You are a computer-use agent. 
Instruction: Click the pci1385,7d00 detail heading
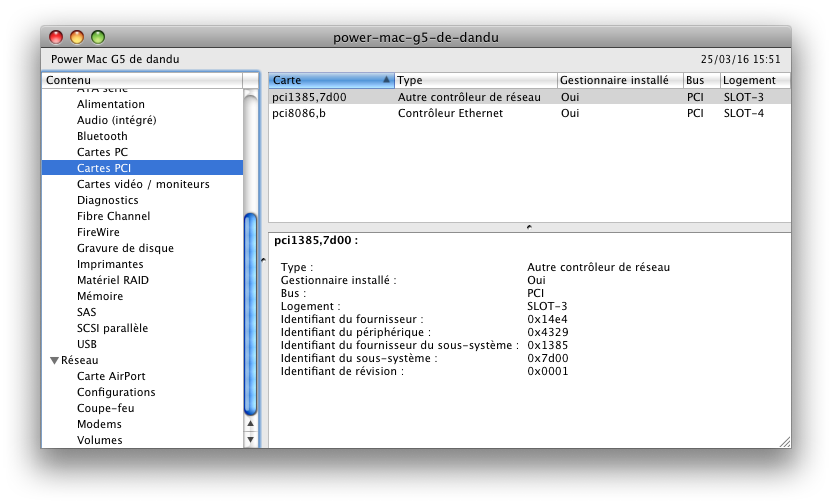coord(316,240)
